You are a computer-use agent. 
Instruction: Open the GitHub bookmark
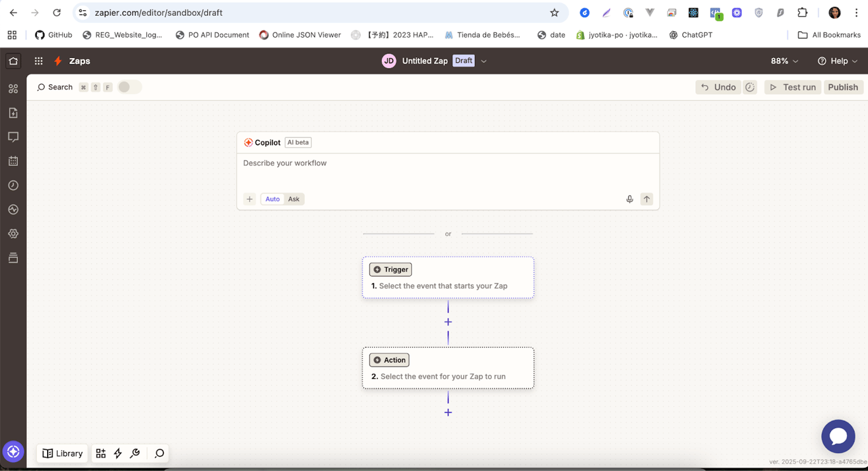pos(53,35)
